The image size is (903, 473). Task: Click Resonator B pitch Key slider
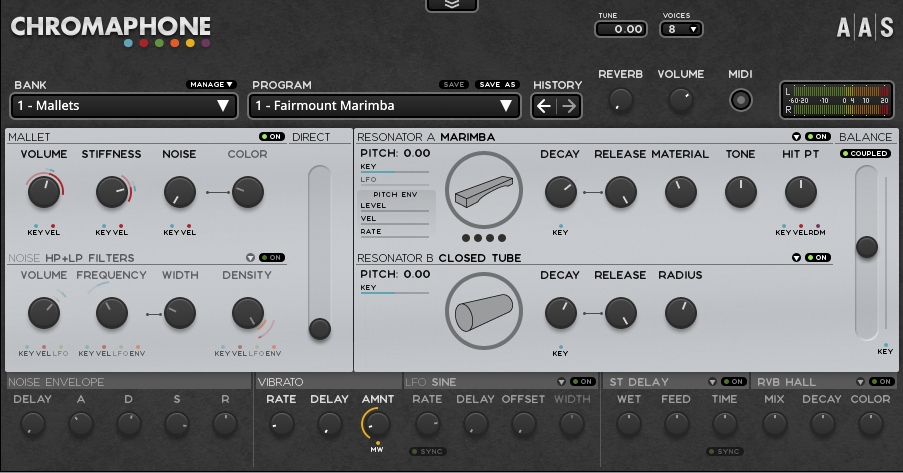(x=394, y=293)
